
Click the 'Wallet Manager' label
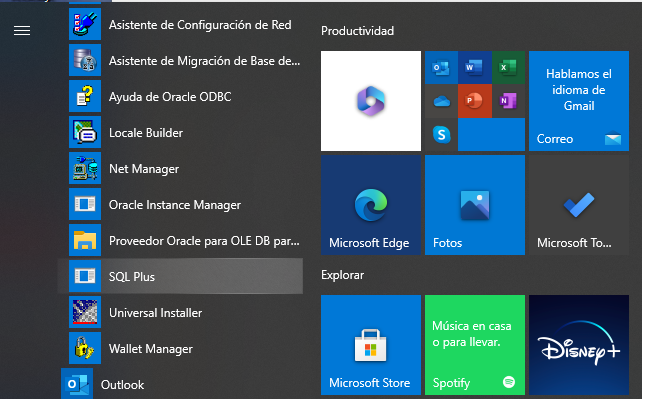pyautogui.click(x=151, y=349)
